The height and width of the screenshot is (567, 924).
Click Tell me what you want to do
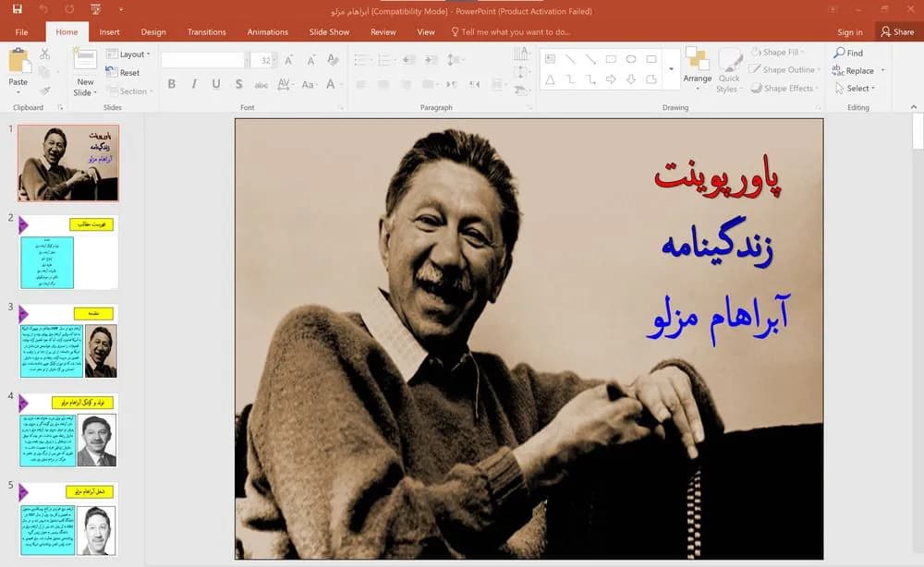point(510,31)
